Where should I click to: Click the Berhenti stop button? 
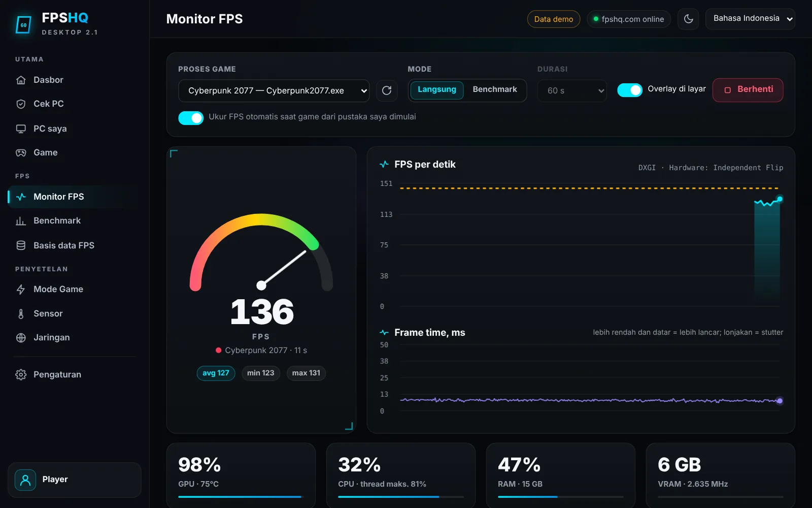[x=748, y=90]
